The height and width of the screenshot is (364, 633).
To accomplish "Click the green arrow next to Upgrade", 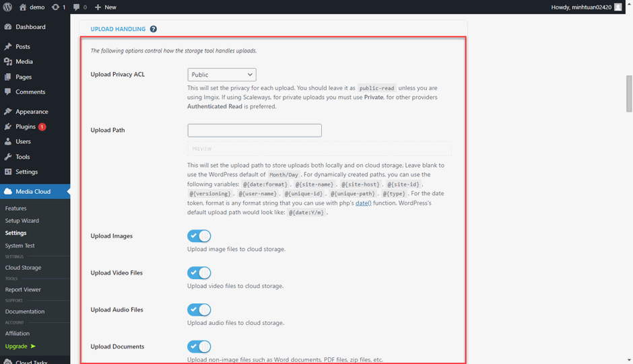I will tap(33, 347).
